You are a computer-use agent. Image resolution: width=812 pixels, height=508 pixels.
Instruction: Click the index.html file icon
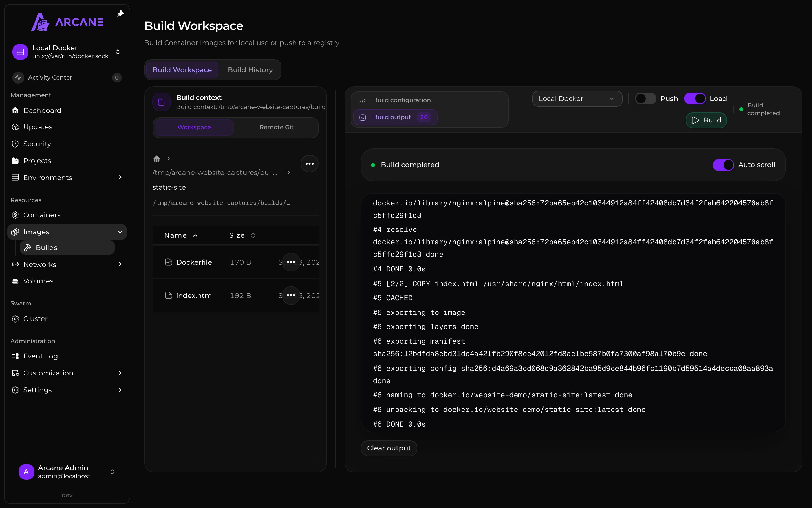168,295
